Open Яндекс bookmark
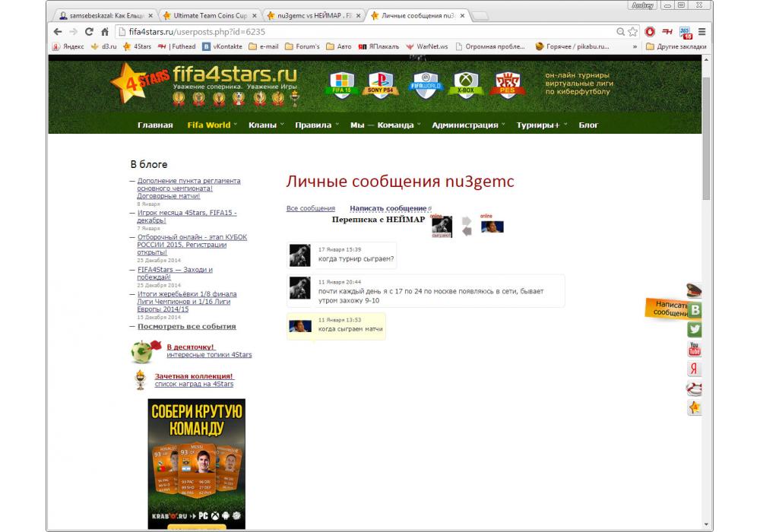 (68, 46)
